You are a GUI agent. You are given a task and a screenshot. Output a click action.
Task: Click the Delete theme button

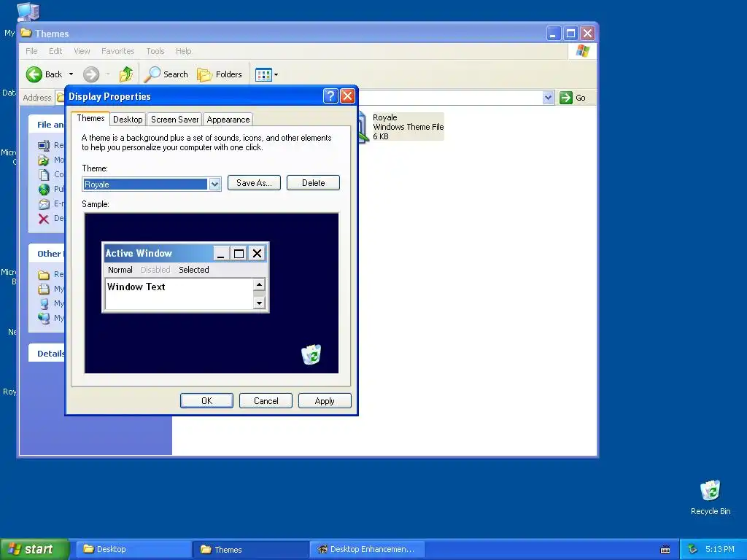313,183
